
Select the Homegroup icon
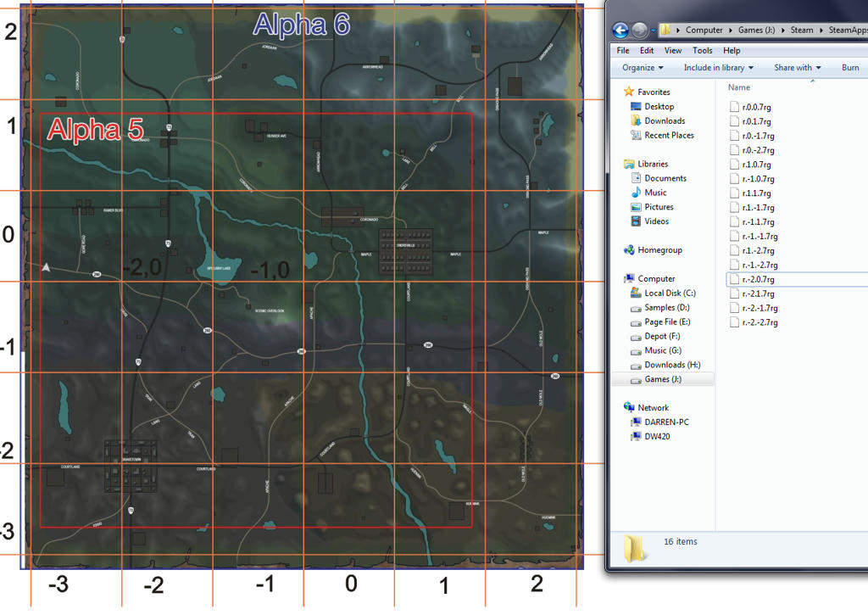(629, 250)
